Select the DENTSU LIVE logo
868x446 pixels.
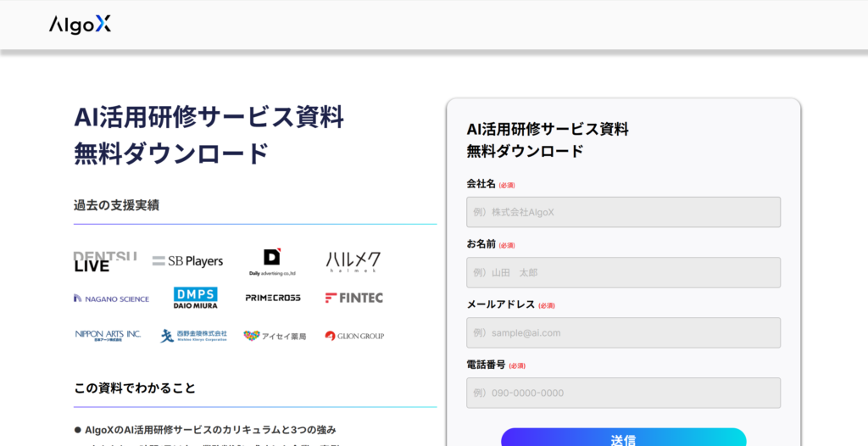[105, 262]
